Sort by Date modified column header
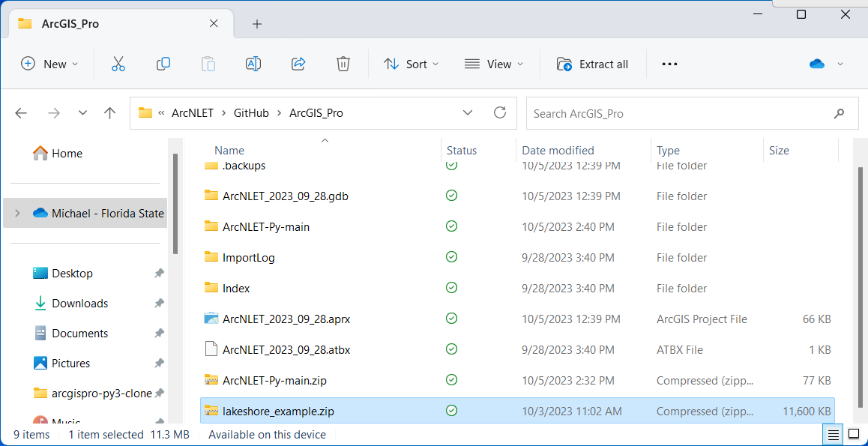The image size is (868, 446). (558, 151)
